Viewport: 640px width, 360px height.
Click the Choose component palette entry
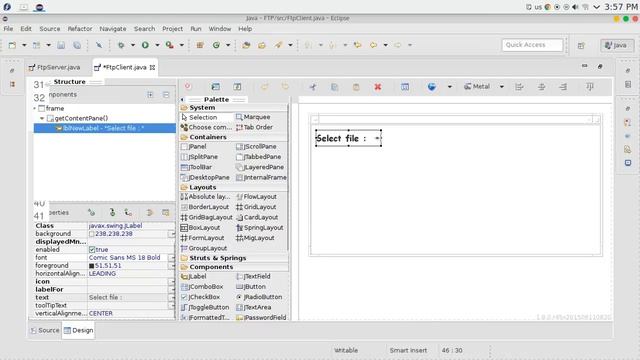(206, 127)
